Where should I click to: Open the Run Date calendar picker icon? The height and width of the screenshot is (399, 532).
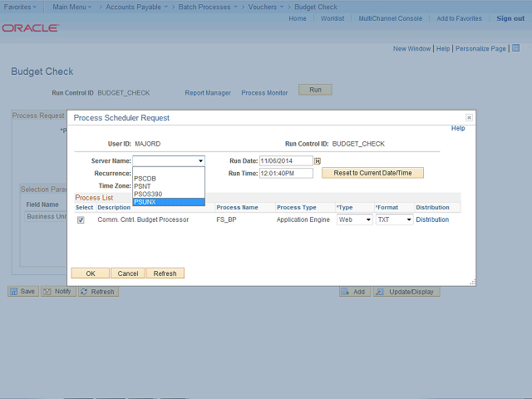(x=318, y=160)
